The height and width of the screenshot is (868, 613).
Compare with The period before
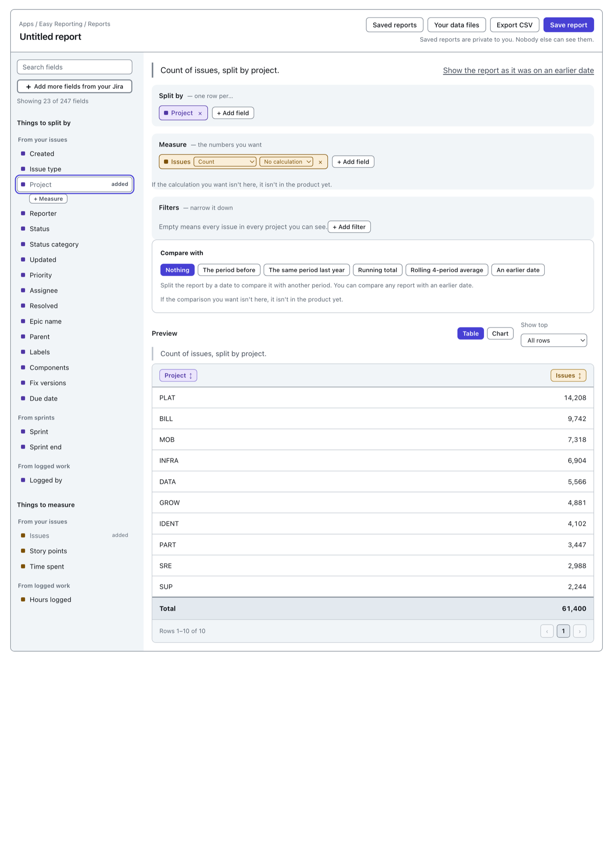pyautogui.click(x=229, y=270)
